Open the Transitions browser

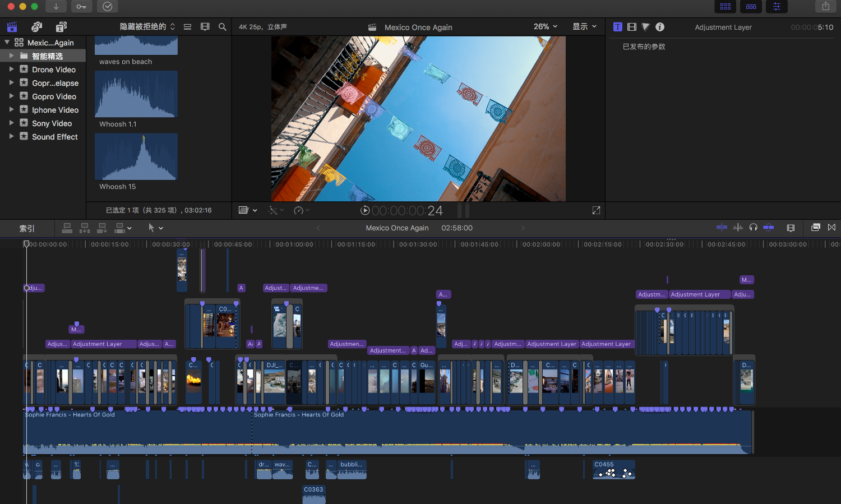click(832, 228)
